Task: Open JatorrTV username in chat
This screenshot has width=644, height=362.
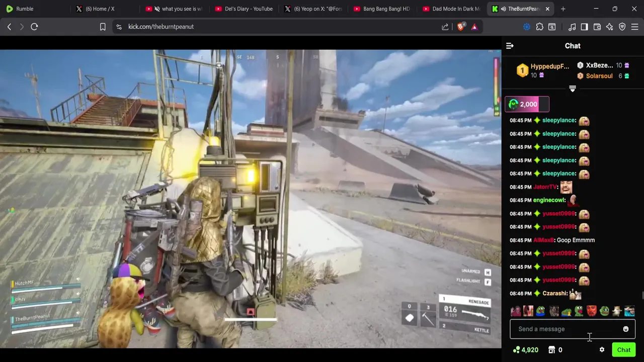Action: click(x=545, y=187)
